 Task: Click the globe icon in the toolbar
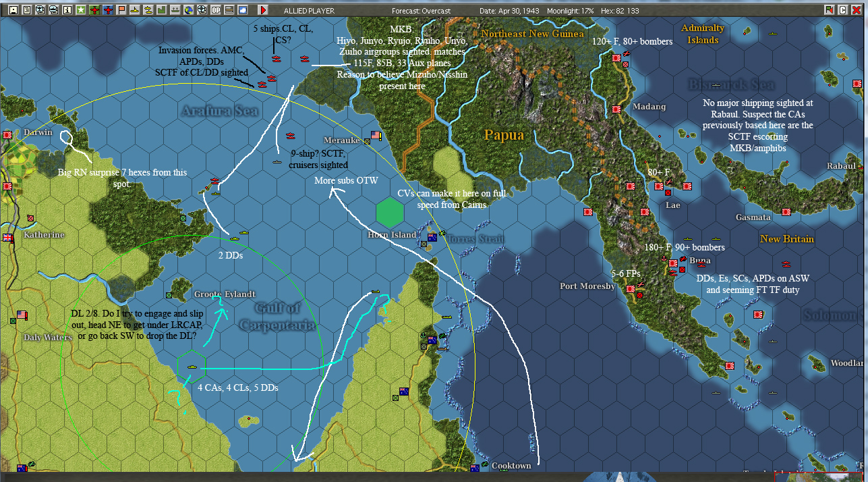[x=189, y=10]
